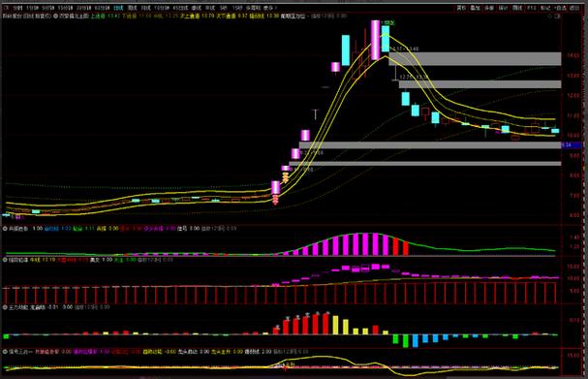Click the +自选 add to watchlist button

(x=560, y=8)
